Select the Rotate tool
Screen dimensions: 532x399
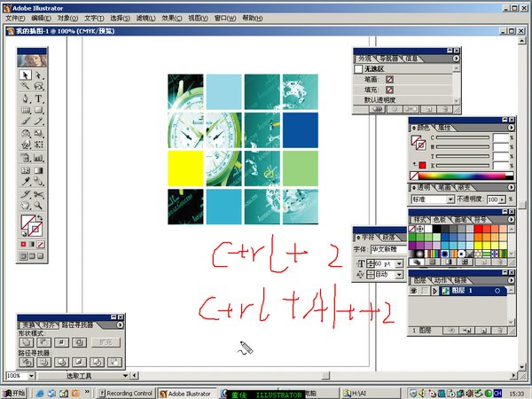(x=26, y=133)
